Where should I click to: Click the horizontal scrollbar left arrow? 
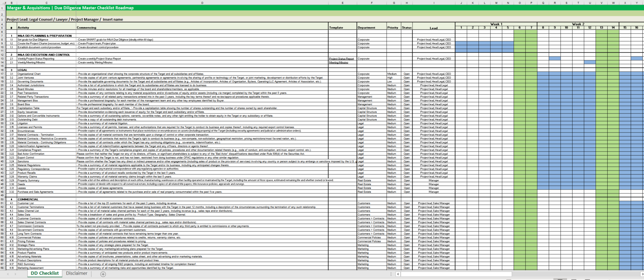pyautogui.click(x=398, y=274)
